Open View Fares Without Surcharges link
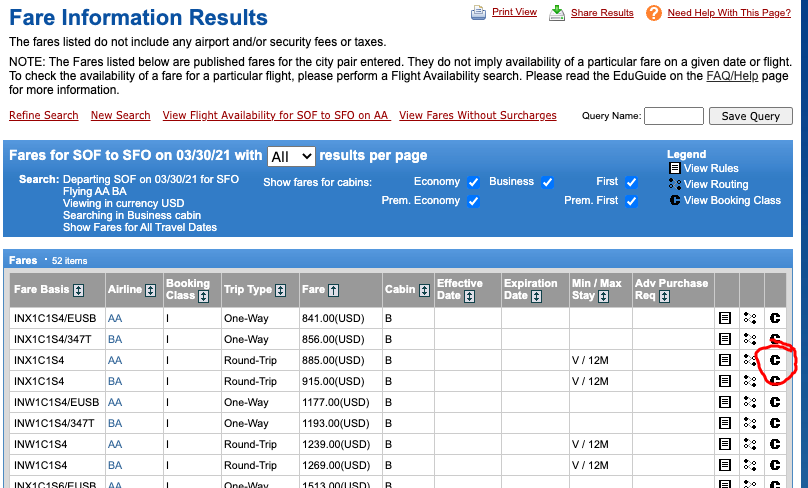Screen dimensions: 808x488 [477, 116]
